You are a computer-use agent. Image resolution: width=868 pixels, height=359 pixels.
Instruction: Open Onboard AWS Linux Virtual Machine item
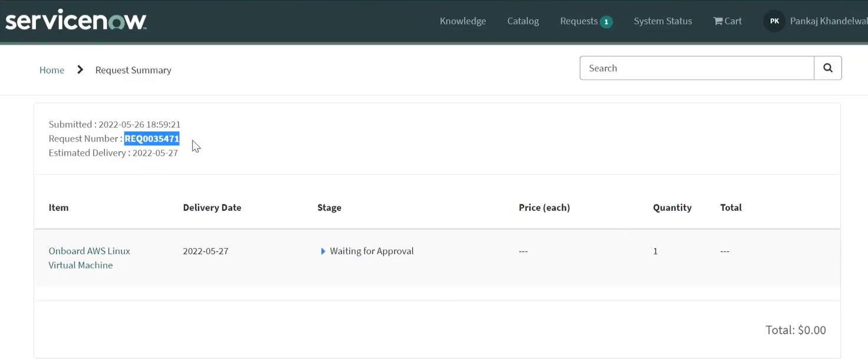[89, 258]
